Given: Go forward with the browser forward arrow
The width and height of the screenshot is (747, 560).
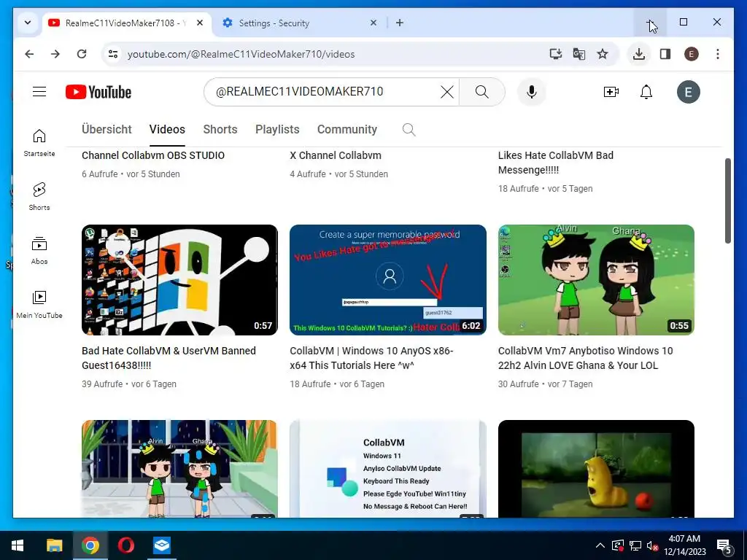Looking at the screenshot, I should click(x=55, y=54).
